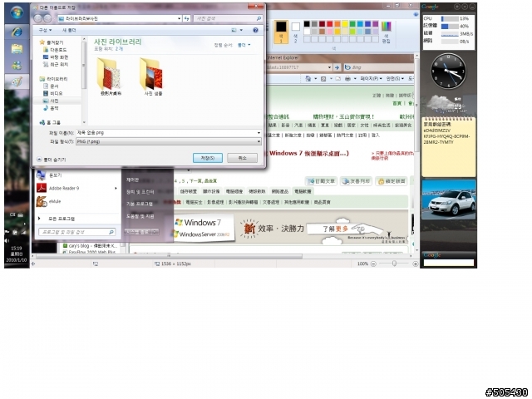The height and width of the screenshot is (399, 532).
Task: Click the analog clock gadget
Action: (448, 71)
